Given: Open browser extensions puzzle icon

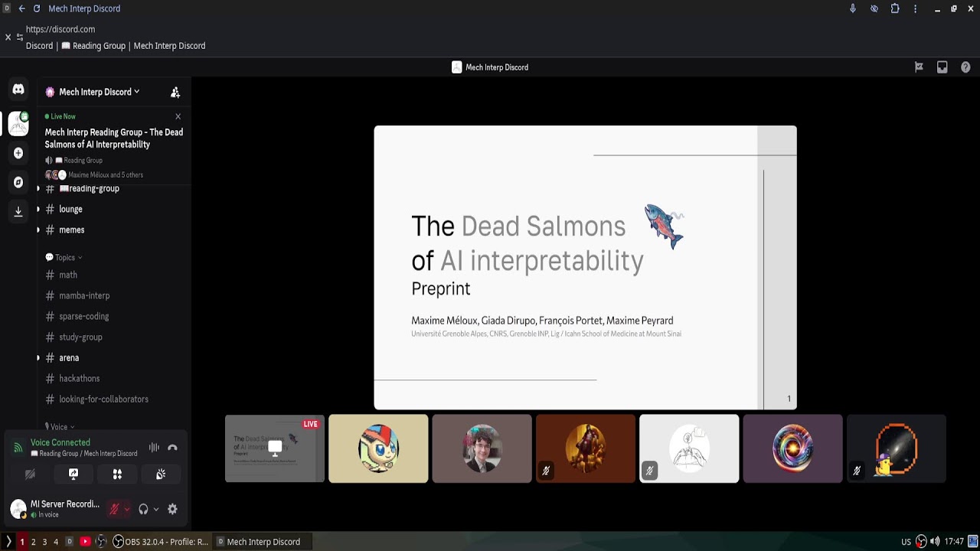Looking at the screenshot, I should 895,8.
